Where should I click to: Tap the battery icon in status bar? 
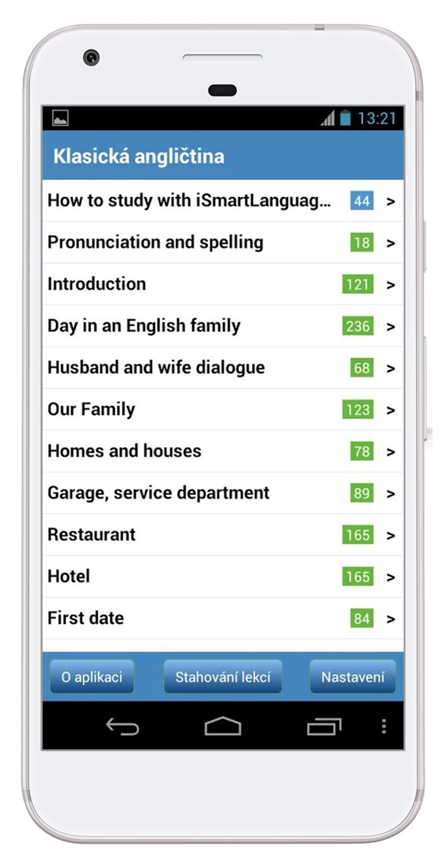345,118
